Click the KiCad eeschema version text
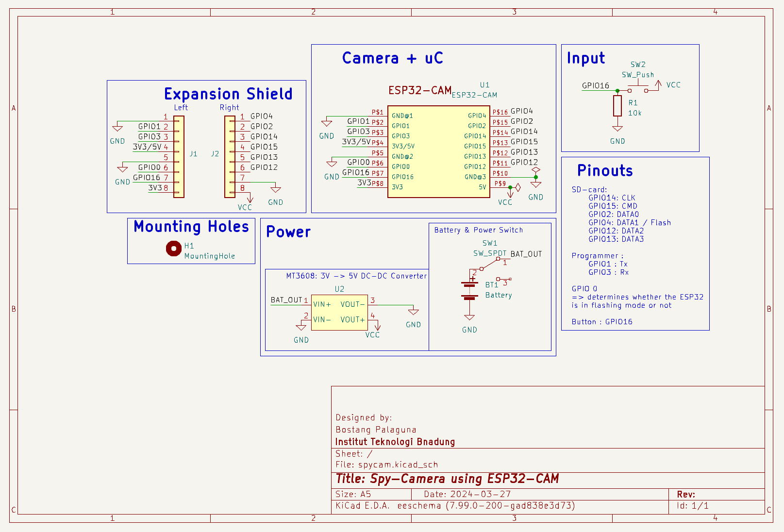The height and width of the screenshot is (532, 784). tap(455, 506)
